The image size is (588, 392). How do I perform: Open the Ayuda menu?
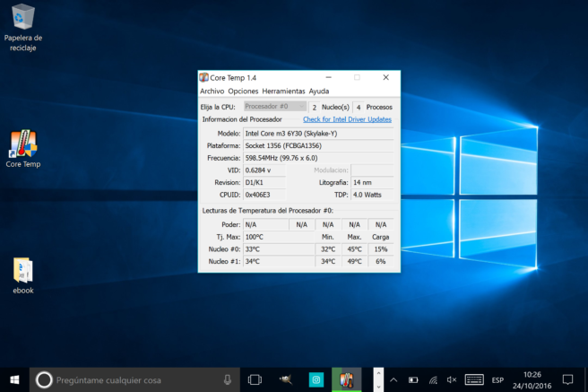319,91
